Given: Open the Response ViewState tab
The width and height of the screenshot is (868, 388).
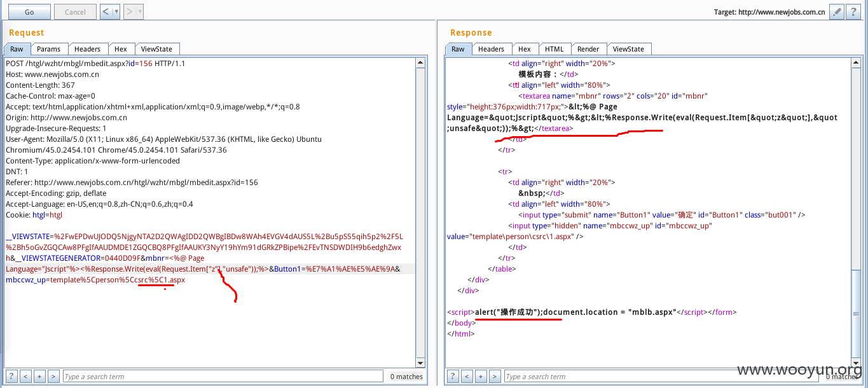Looking at the screenshot, I should pos(628,49).
